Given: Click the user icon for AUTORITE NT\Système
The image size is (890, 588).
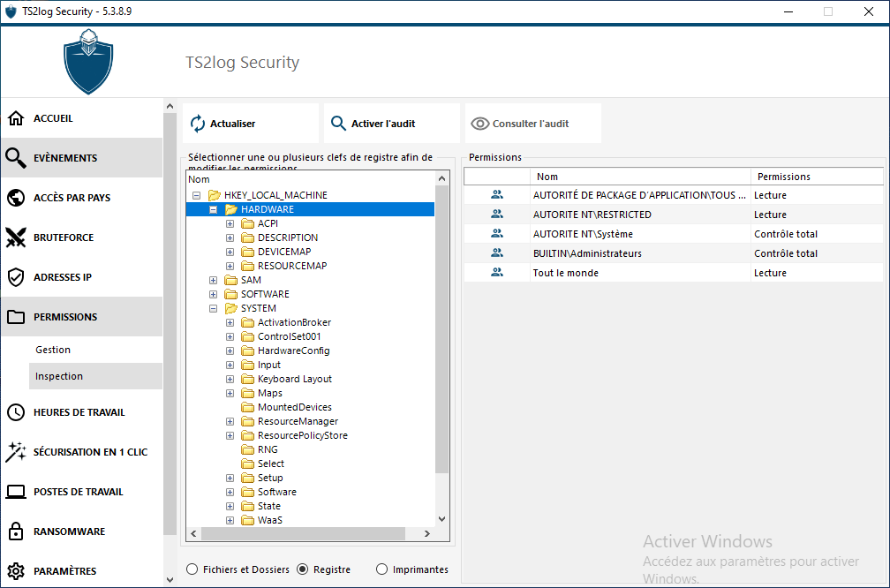Looking at the screenshot, I should 496,233.
